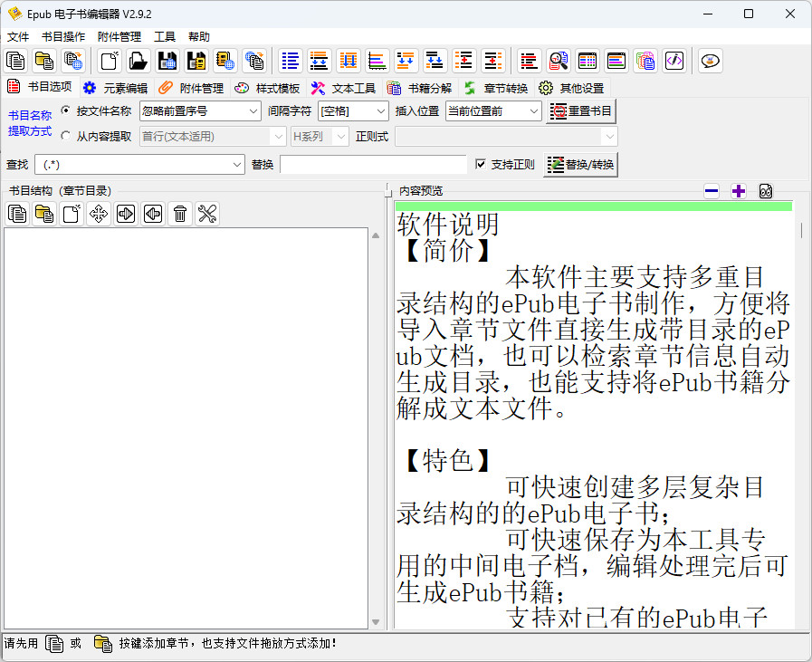Click the black lines with blue arrows icon

tap(435, 61)
